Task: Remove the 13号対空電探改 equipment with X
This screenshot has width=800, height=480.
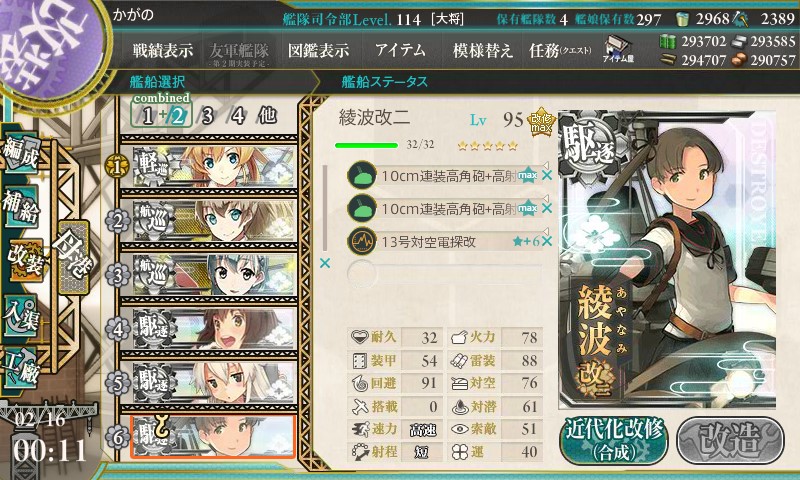Action: click(x=546, y=241)
